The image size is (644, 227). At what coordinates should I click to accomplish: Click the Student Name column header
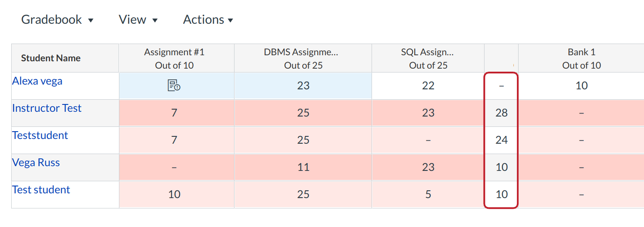(x=51, y=58)
